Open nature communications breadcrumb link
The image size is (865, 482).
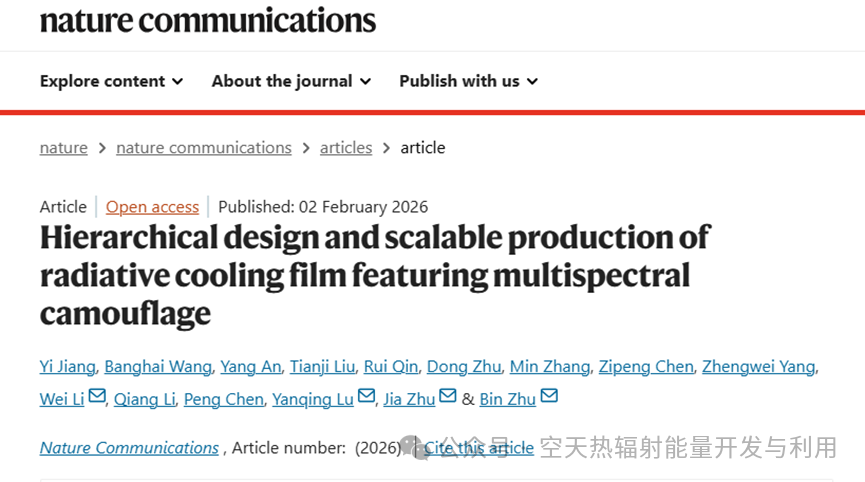tap(204, 148)
